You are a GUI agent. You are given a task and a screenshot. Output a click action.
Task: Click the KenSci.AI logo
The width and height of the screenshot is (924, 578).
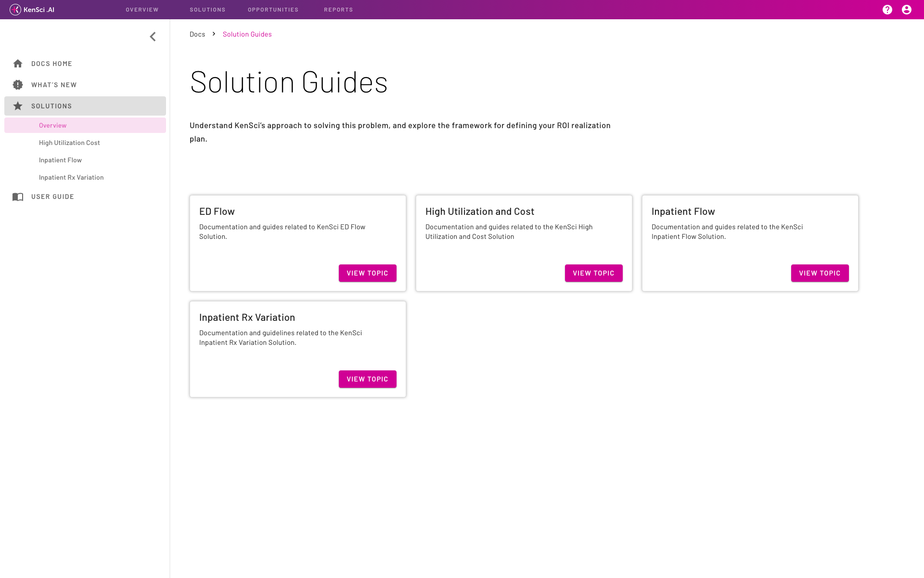[32, 10]
